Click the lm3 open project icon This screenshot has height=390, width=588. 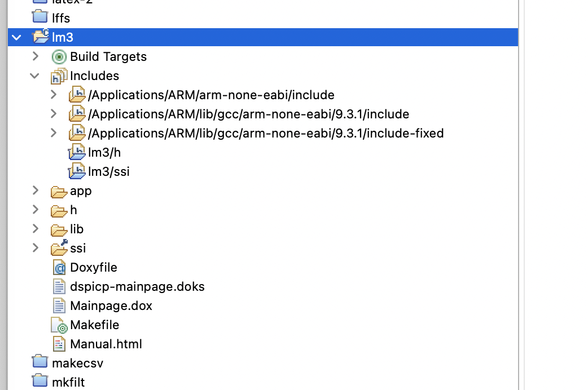tap(41, 37)
